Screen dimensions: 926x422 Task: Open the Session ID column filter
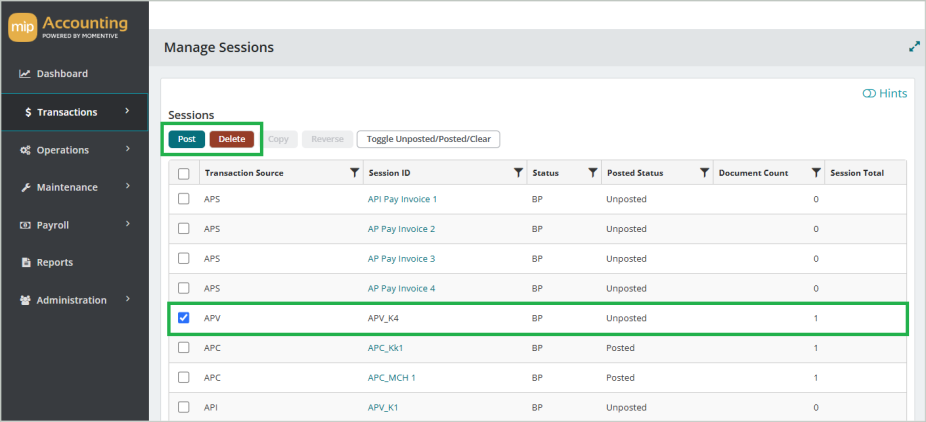tap(518, 173)
